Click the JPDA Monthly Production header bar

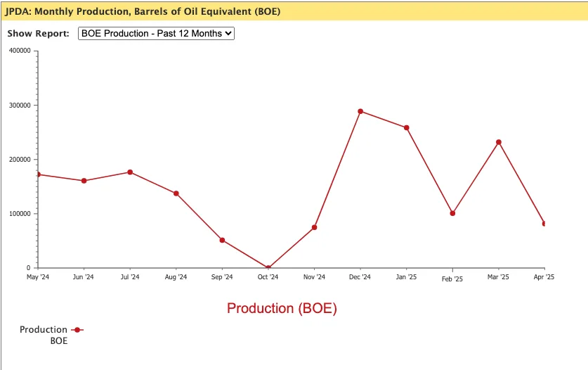pos(294,11)
